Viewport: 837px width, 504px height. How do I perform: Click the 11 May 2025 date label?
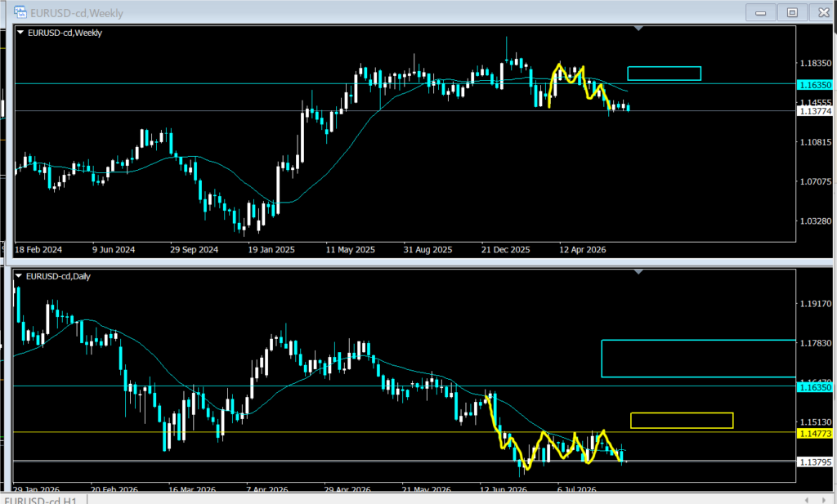click(x=350, y=250)
